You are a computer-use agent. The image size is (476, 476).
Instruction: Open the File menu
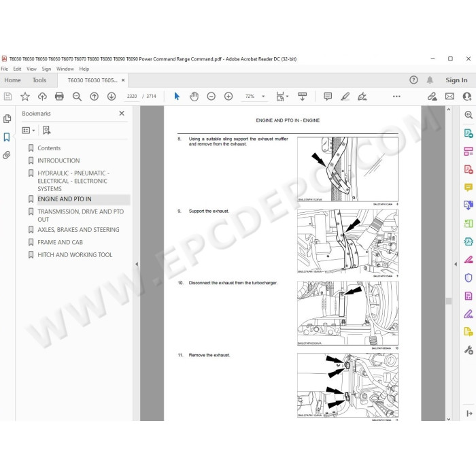coord(5,69)
